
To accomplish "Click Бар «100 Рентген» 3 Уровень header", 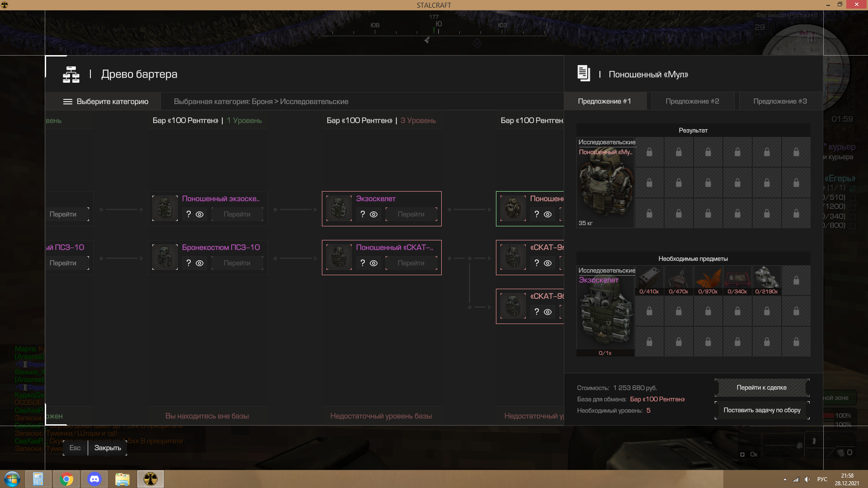I will pyautogui.click(x=381, y=120).
